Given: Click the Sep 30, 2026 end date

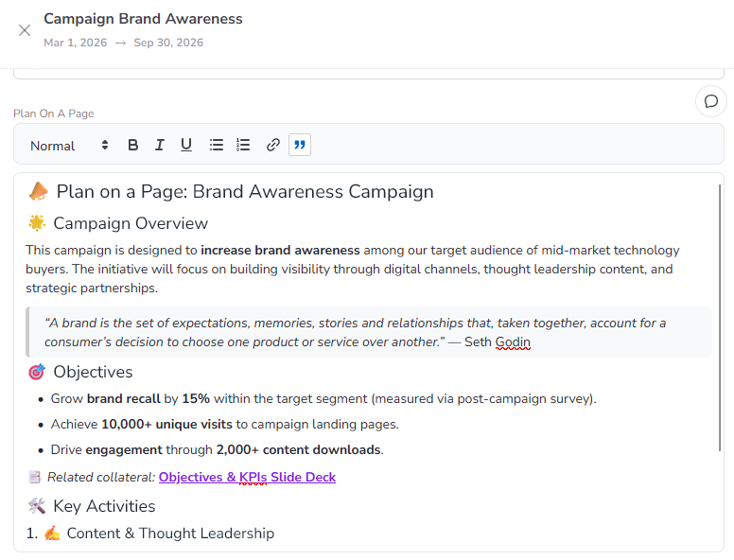Looking at the screenshot, I should (x=168, y=43).
